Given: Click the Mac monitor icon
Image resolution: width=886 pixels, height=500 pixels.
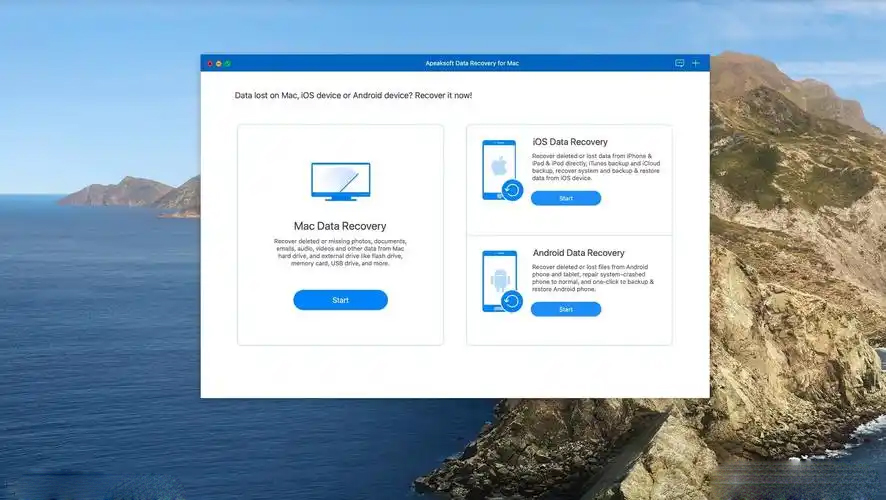Looking at the screenshot, I should (341, 181).
